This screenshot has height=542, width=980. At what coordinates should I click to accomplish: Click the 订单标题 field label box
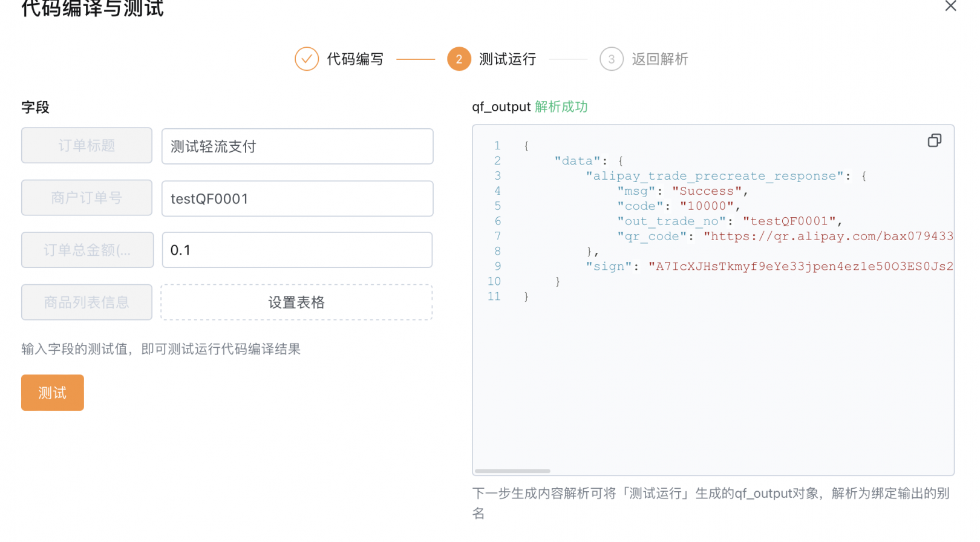[x=87, y=146]
